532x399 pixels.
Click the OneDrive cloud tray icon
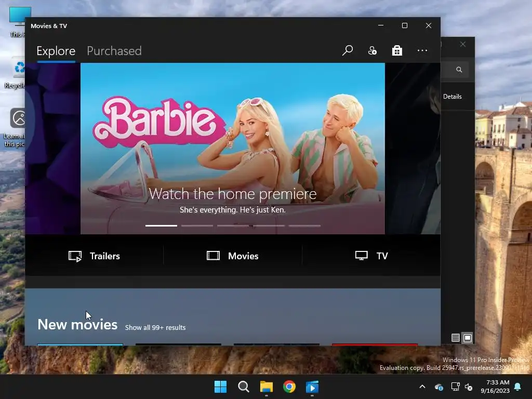438,387
